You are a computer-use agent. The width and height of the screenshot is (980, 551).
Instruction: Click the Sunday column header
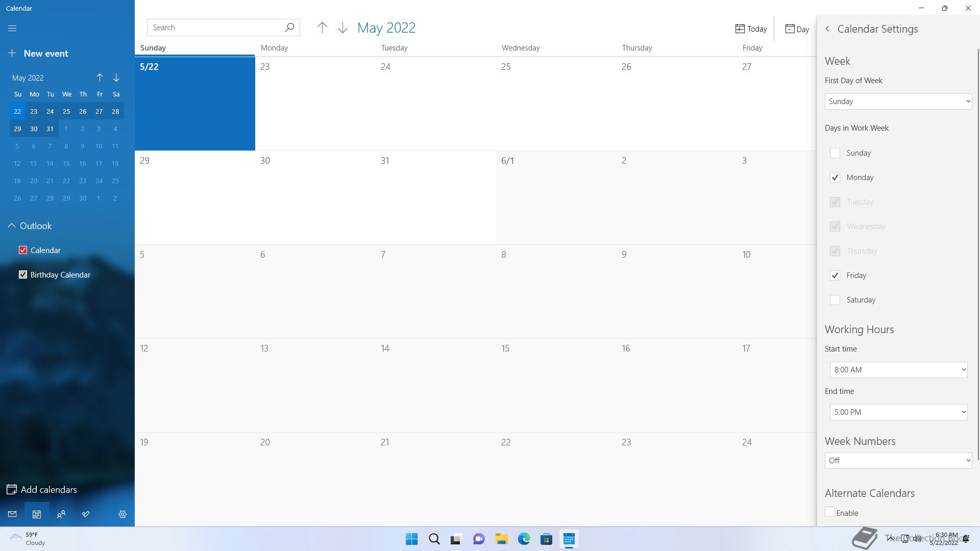pyautogui.click(x=153, y=48)
